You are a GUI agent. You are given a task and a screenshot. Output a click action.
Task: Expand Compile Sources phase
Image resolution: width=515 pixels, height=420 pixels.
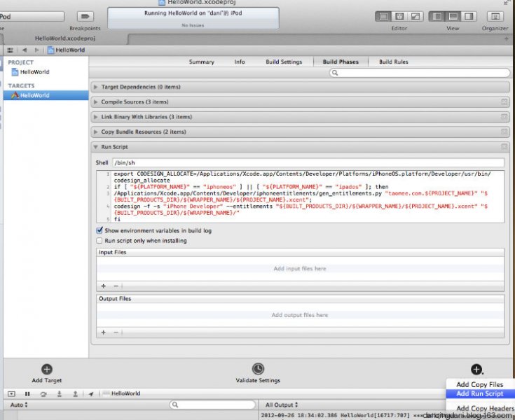95,102
